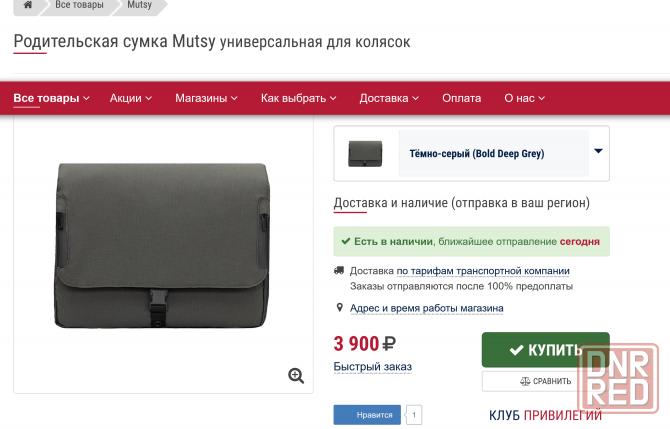Click the delivery truck icon

coord(340,271)
